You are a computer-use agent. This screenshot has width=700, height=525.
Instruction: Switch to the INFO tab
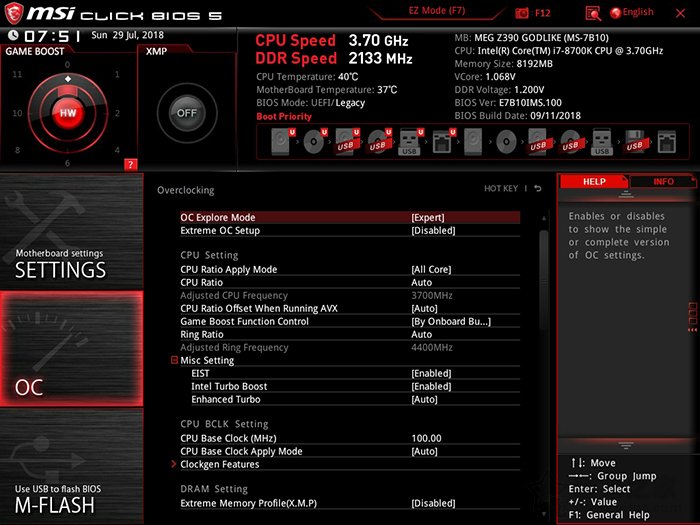tap(663, 181)
